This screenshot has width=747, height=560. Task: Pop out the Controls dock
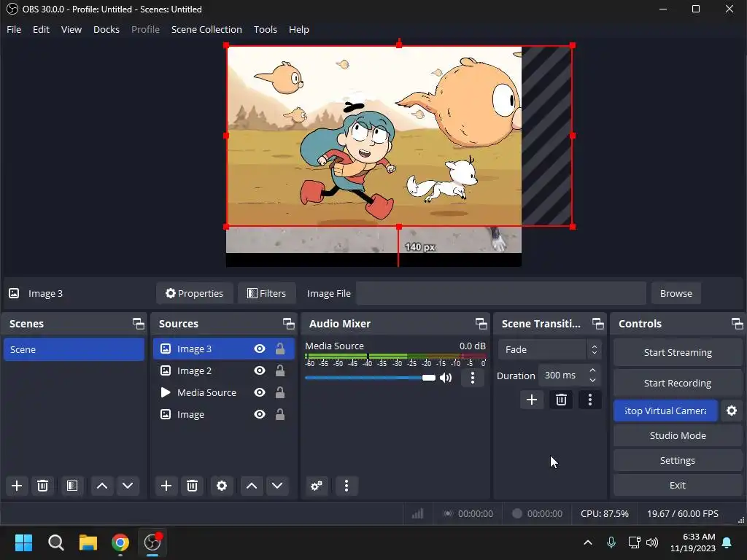(738, 324)
